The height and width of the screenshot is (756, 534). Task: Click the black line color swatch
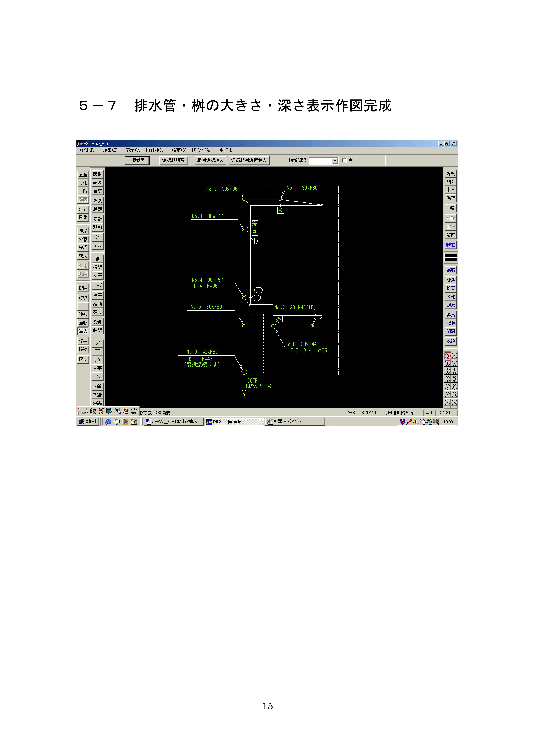point(451,258)
